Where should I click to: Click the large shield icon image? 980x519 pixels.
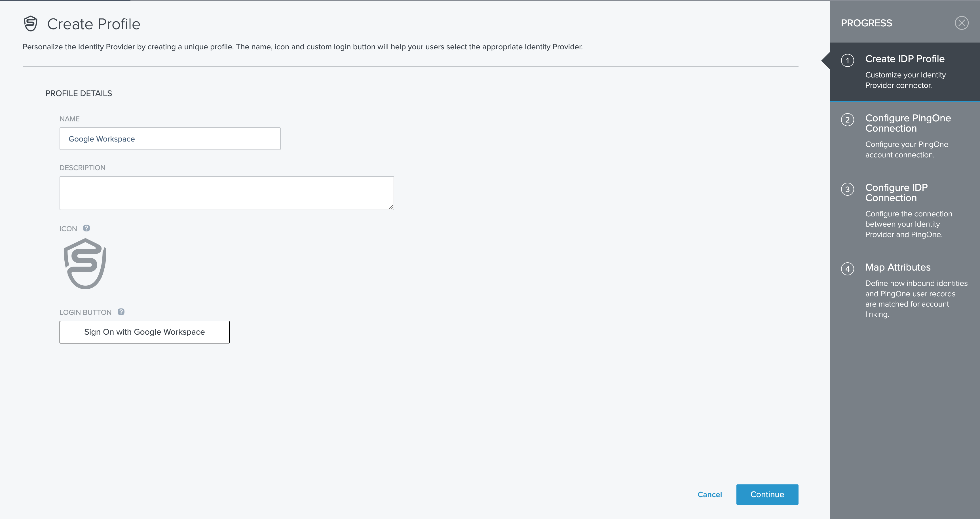[85, 264]
